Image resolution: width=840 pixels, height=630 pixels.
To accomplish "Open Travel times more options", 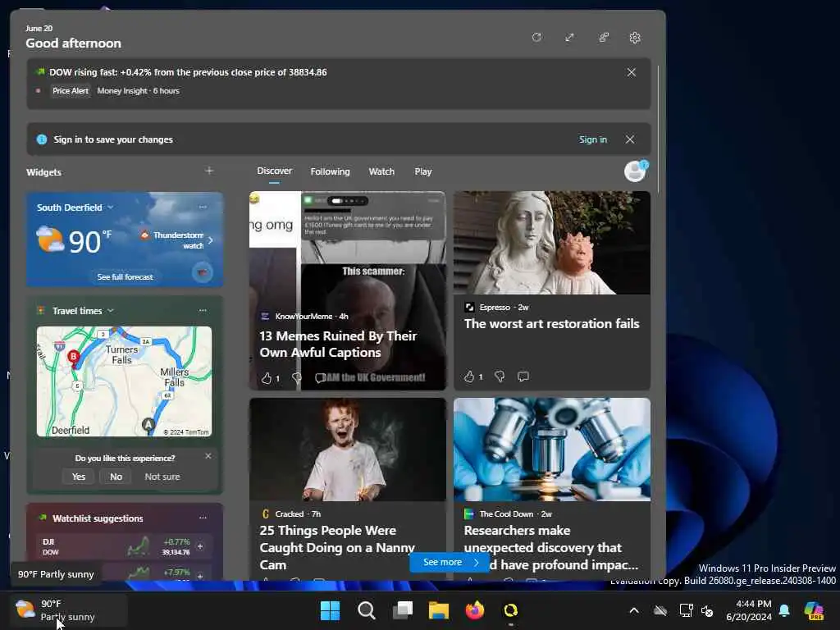I will point(203,310).
